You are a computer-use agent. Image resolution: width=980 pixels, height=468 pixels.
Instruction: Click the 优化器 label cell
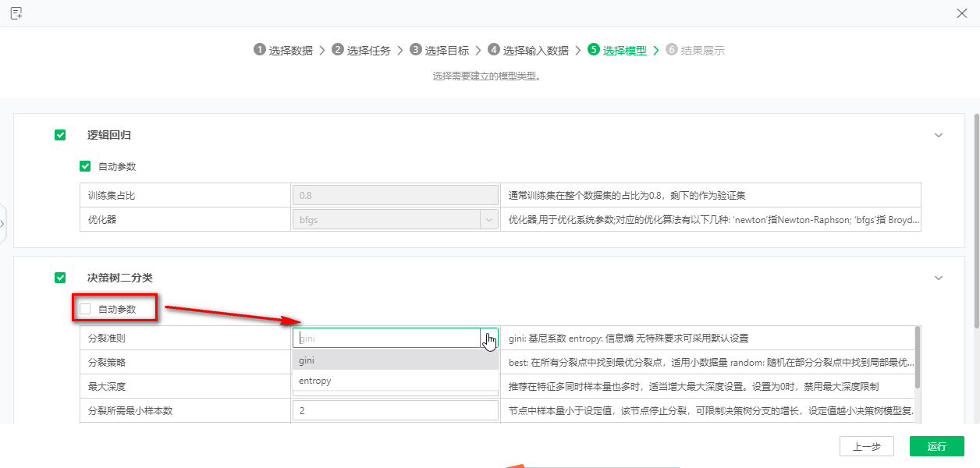(x=186, y=219)
